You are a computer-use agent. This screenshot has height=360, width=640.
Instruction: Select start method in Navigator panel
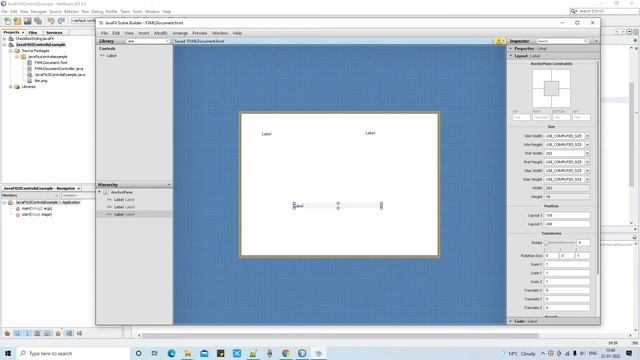pos(37,214)
